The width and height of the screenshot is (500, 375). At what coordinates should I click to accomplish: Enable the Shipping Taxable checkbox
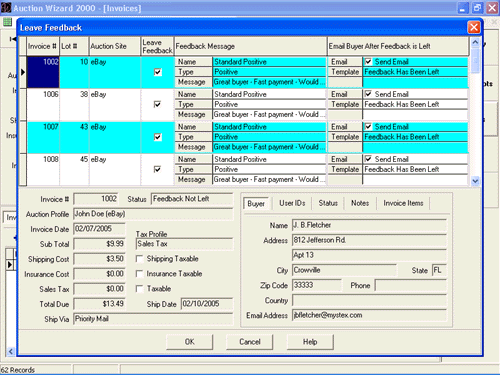coord(140,259)
